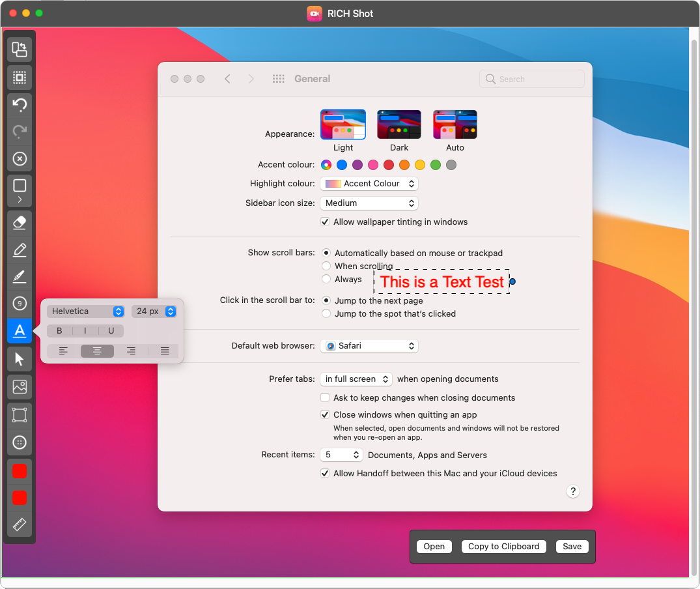
Task: Select the numbered counter stamp tool
Action: [19, 304]
